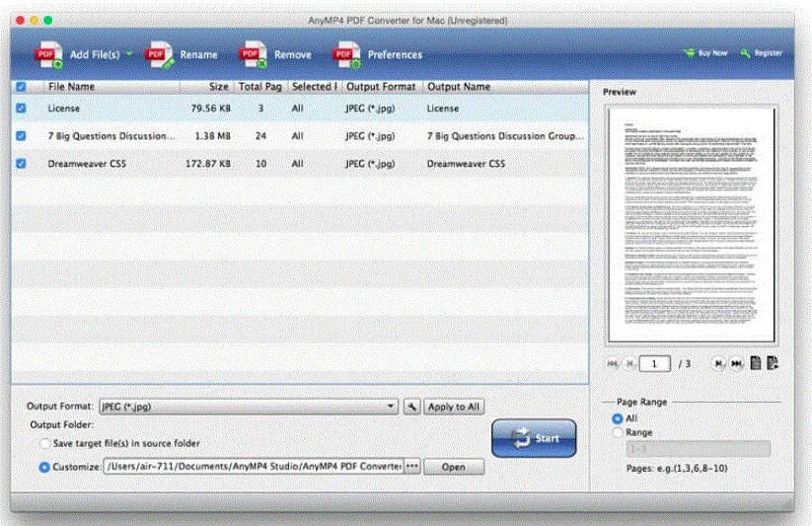This screenshot has width=812, height=526.
Task: Click the Total Pages column header
Action: tap(259, 87)
